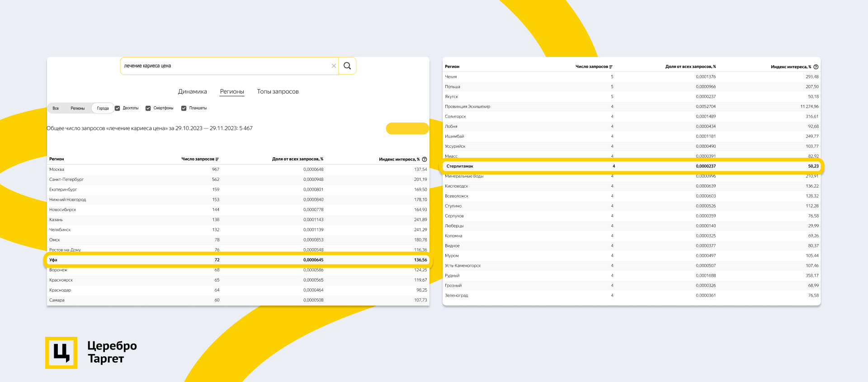Select the Новосибирск row
The image size is (868, 382).
click(238, 210)
